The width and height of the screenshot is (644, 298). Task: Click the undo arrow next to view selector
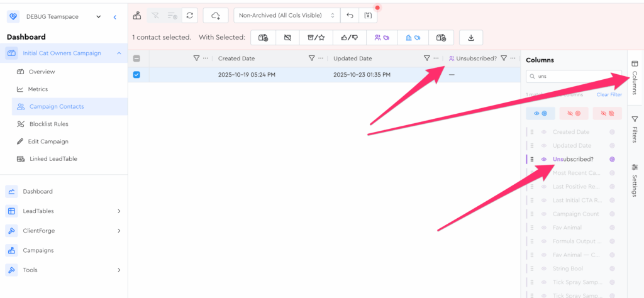350,15
